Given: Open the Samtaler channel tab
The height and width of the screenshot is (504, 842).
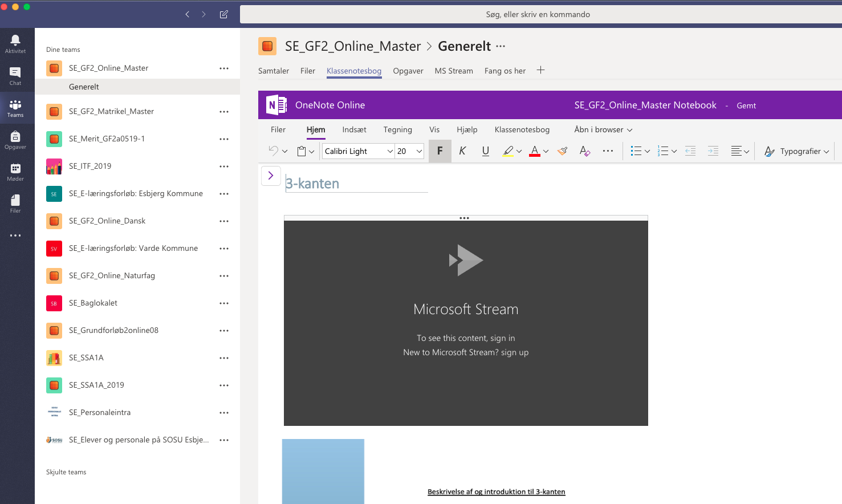Looking at the screenshot, I should 274,71.
